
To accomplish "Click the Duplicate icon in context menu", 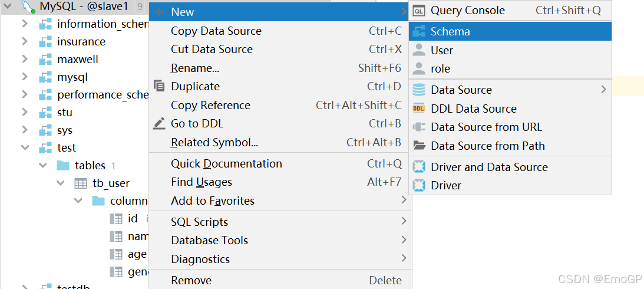I will (x=159, y=86).
